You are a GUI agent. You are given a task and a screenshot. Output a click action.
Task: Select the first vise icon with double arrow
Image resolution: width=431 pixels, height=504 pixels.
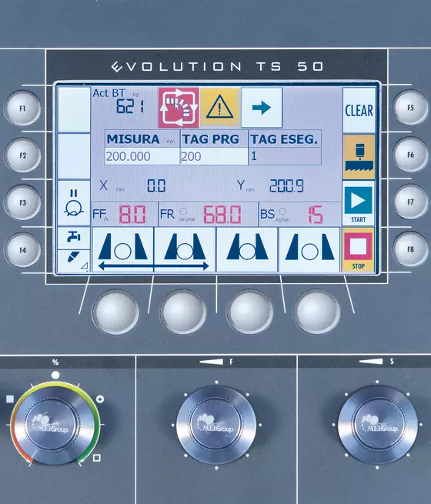click(x=123, y=250)
